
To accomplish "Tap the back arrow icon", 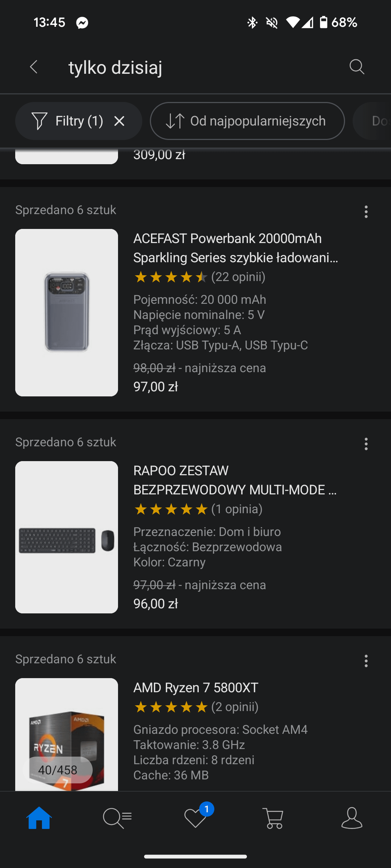I will 34,67.
